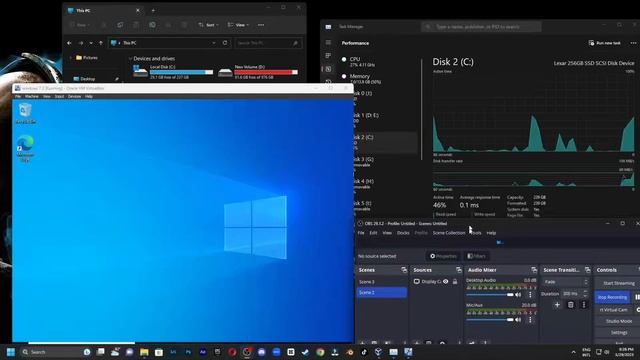640x360 pixels.
Task: Open the OBS File menu
Action: pos(361,233)
